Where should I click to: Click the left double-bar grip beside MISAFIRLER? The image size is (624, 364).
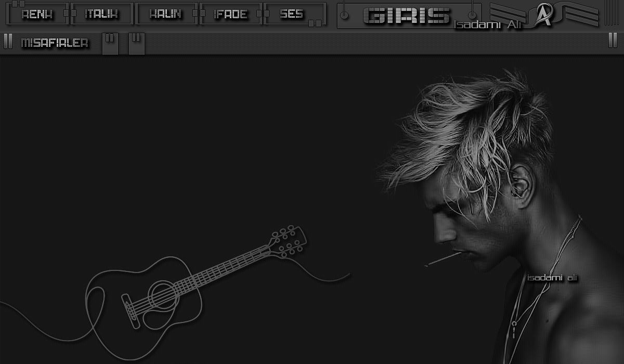[8, 41]
